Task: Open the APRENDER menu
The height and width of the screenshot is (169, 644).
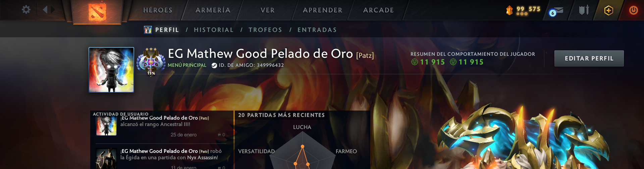Action: point(323,10)
